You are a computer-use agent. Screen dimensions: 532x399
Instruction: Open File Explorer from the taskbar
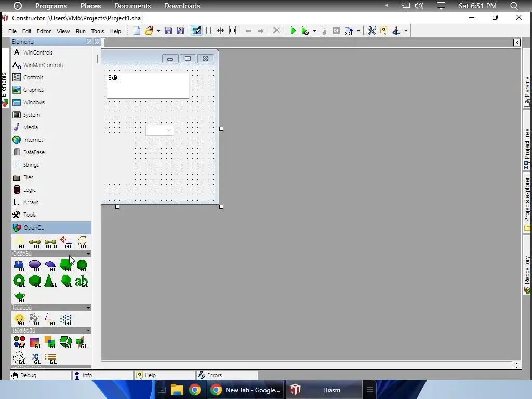177,390
